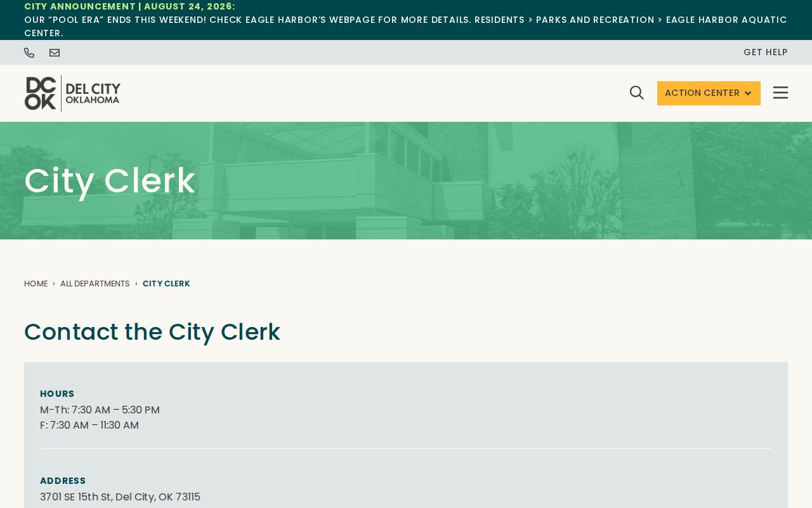
Task: Click F: 7:30 AM – 11:30 AM text
Action: pos(89,425)
